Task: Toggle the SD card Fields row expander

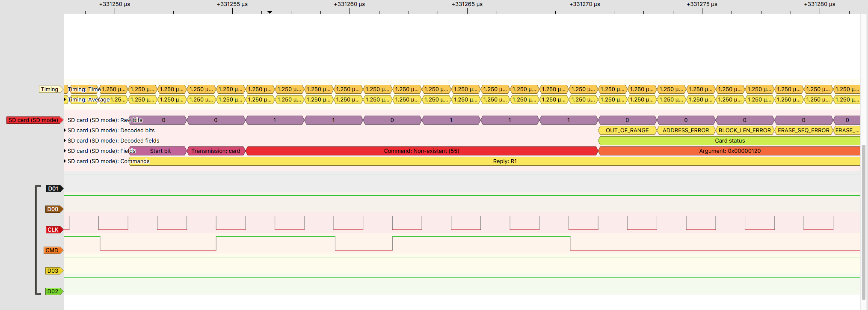Action: coord(65,151)
